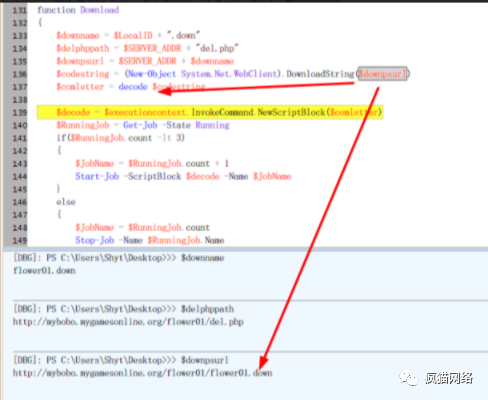Viewport: 488px width, 400px height.
Task: Click the ".down" string literal on line 133
Action: (183, 35)
